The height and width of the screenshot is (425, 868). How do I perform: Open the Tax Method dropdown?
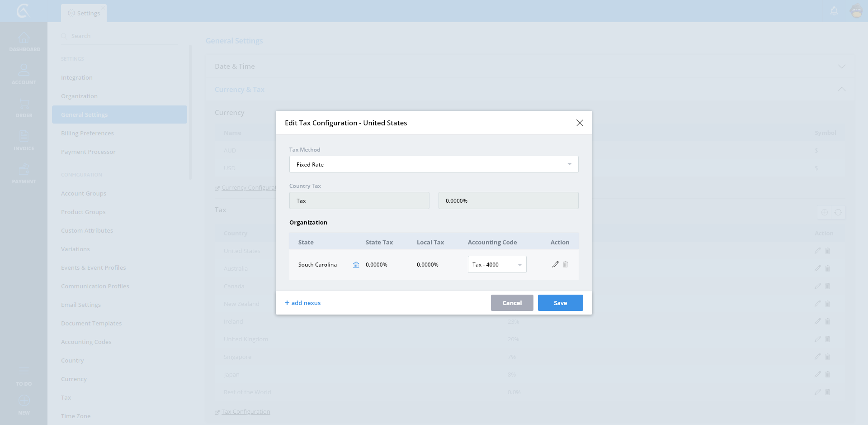[434, 164]
